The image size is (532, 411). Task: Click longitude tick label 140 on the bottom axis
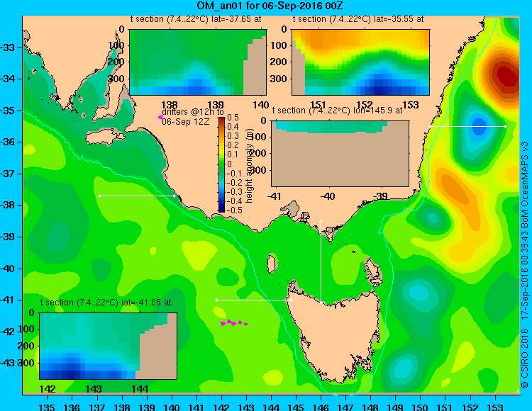(172, 407)
